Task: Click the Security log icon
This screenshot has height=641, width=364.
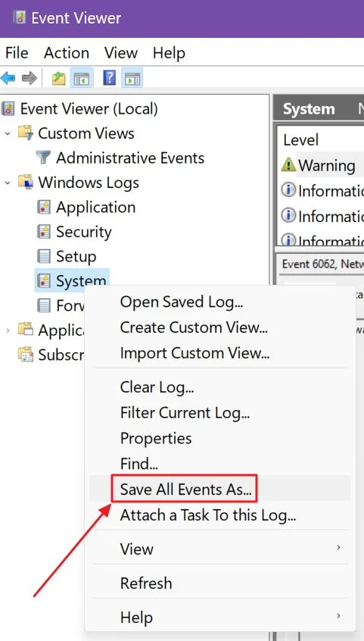Action: 43,232
